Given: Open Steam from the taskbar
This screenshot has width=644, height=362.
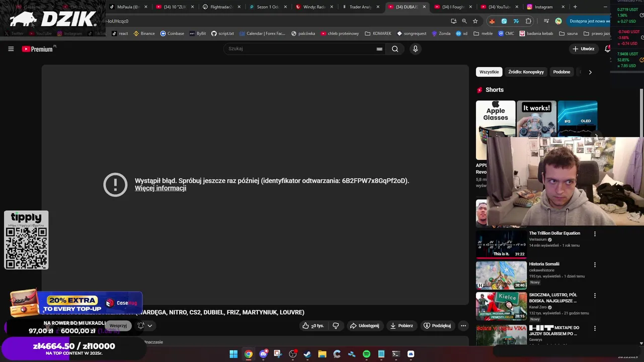Looking at the screenshot, I should (x=307, y=354).
